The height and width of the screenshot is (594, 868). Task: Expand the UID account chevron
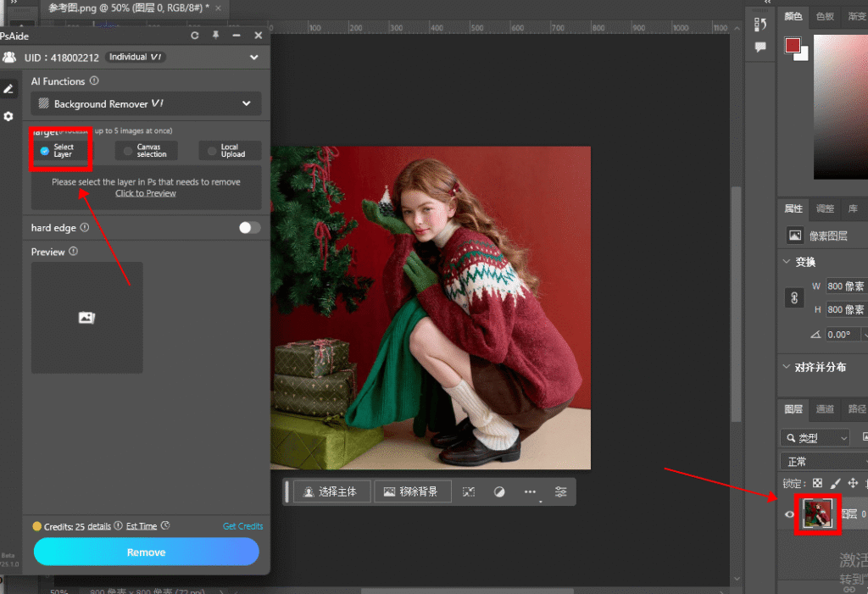[x=254, y=58]
